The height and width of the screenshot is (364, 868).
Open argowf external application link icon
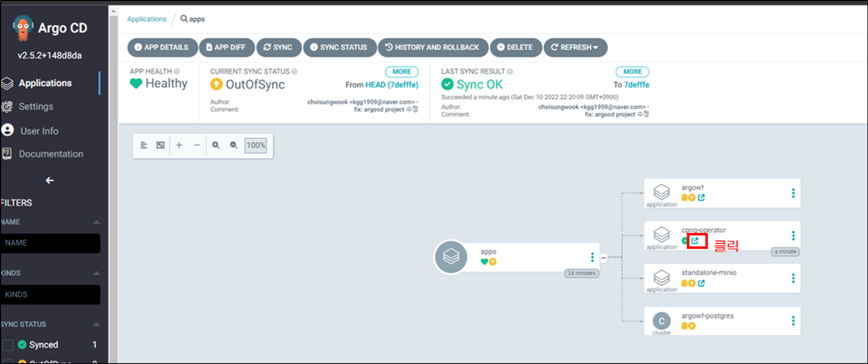tap(701, 197)
